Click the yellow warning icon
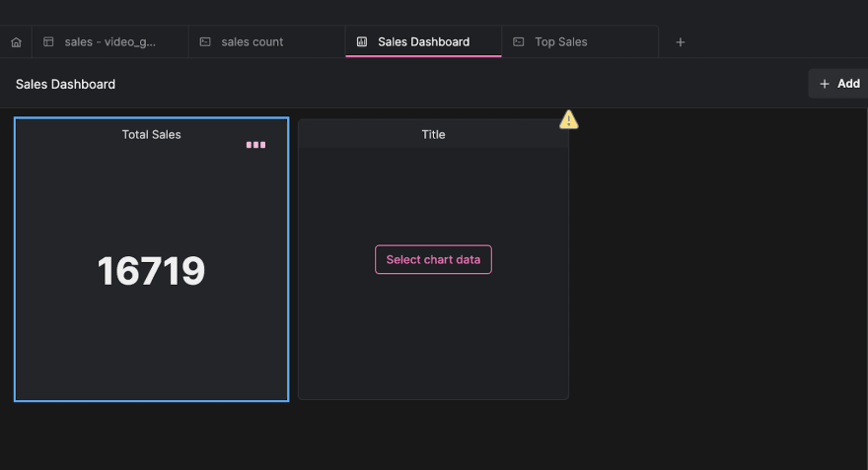The width and height of the screenshot is (868, 470). coord(568,119)
